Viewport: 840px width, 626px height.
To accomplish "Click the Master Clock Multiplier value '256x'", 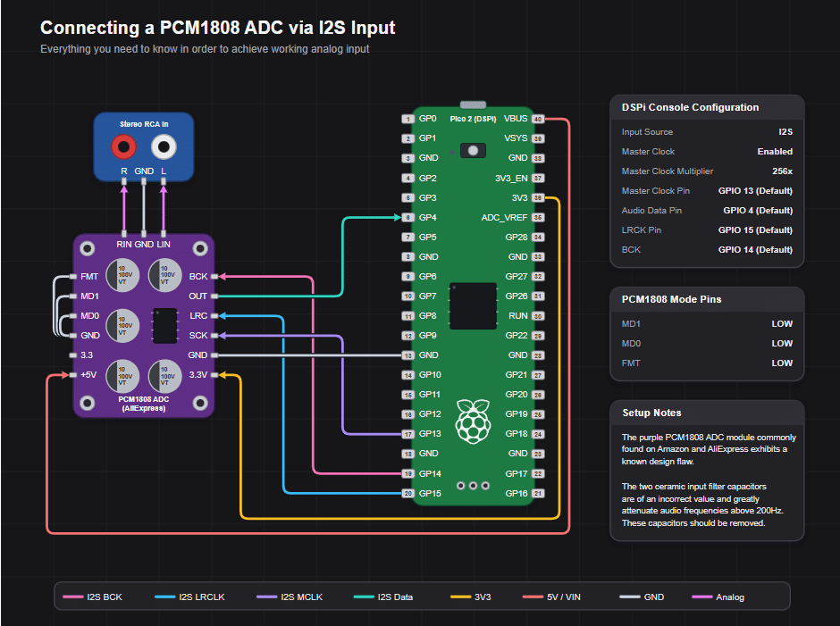I will (x=782, y=171).
